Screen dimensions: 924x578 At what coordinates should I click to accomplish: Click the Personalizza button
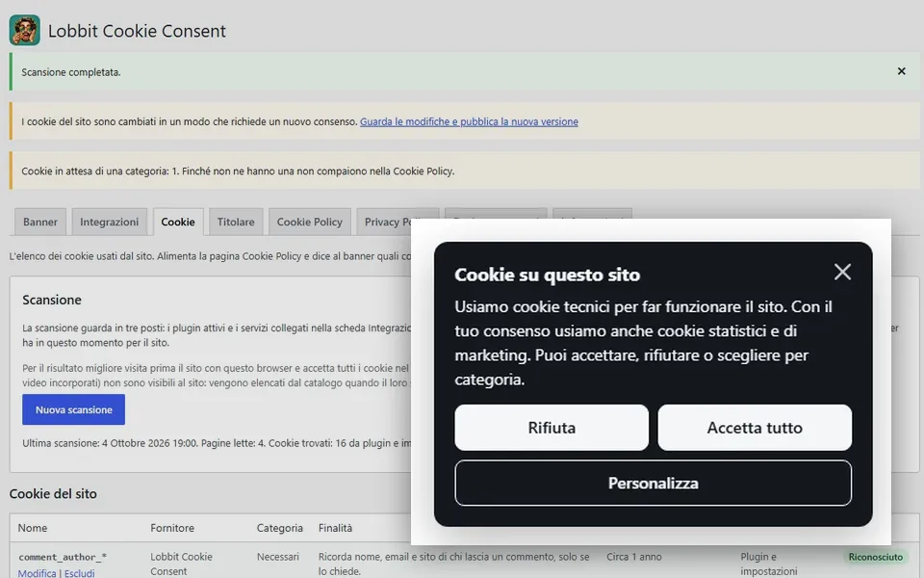click(x=653, y=483)
